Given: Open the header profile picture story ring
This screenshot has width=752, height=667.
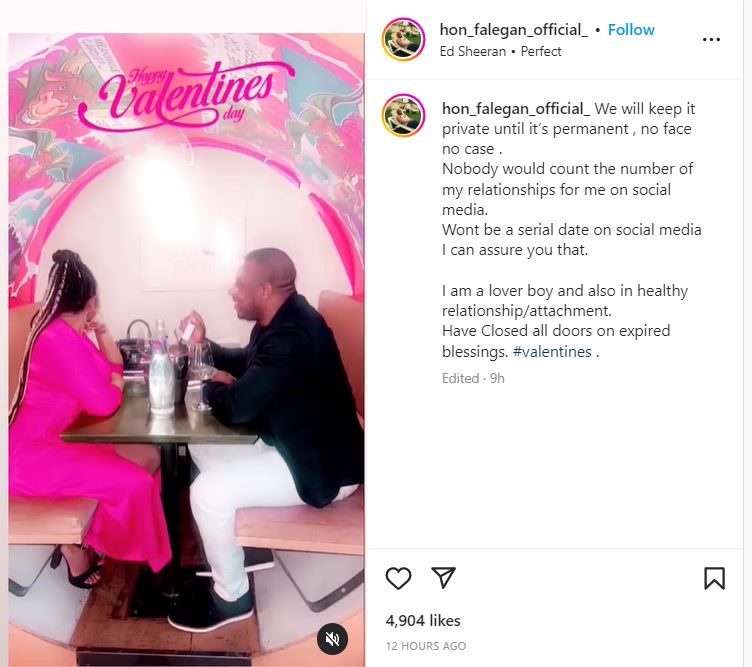Looking at the screenshot, I should (x=403, y=39).
